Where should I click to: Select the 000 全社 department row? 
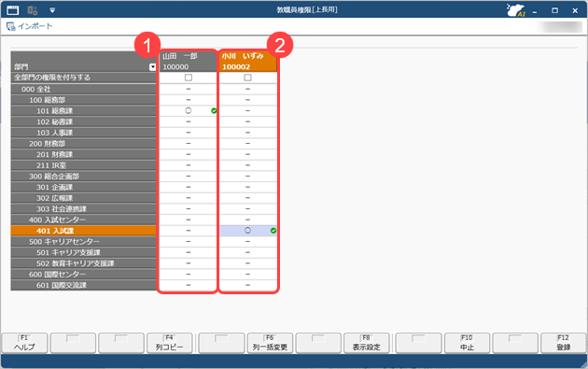[x=83, y=89]
